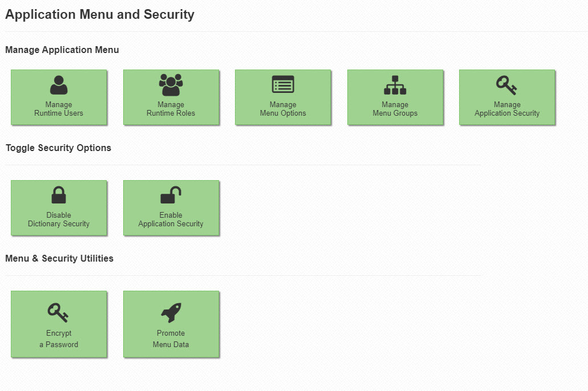Click the closed padlock icon for Disable Dictionary Security
The width and height of the screenshot is (588, 391).
[x=59, y=195]
